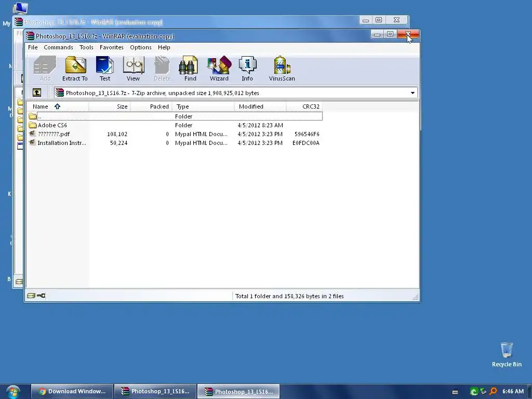Click the active Photoshop_13_LS16 taskbar button
532x399 pixels.
click(x=238, y=392)
